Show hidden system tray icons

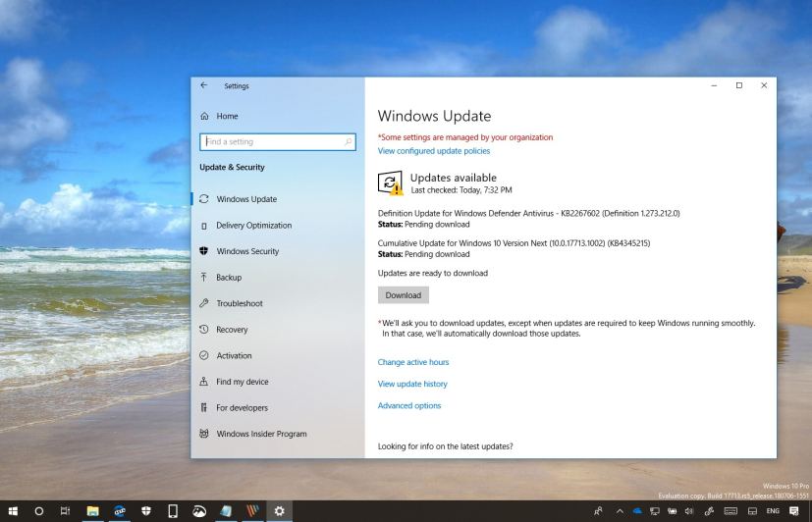point(620,511)
